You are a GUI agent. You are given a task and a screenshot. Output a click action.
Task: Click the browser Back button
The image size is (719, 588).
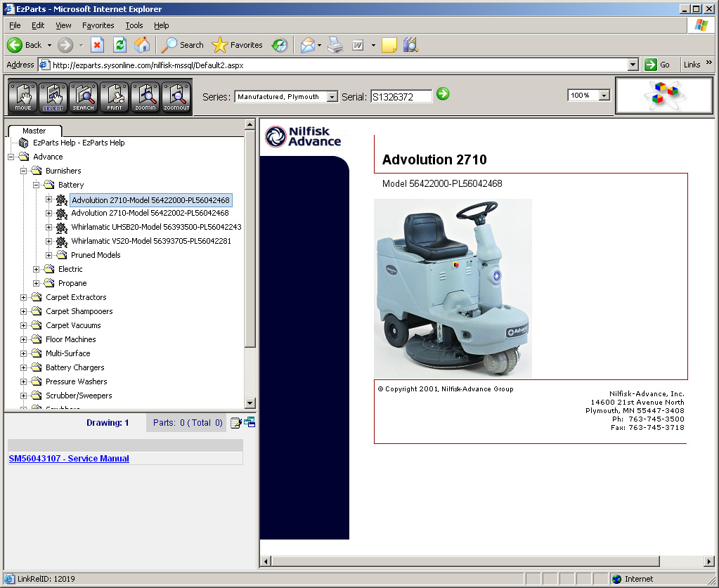(x=25, y=45)
